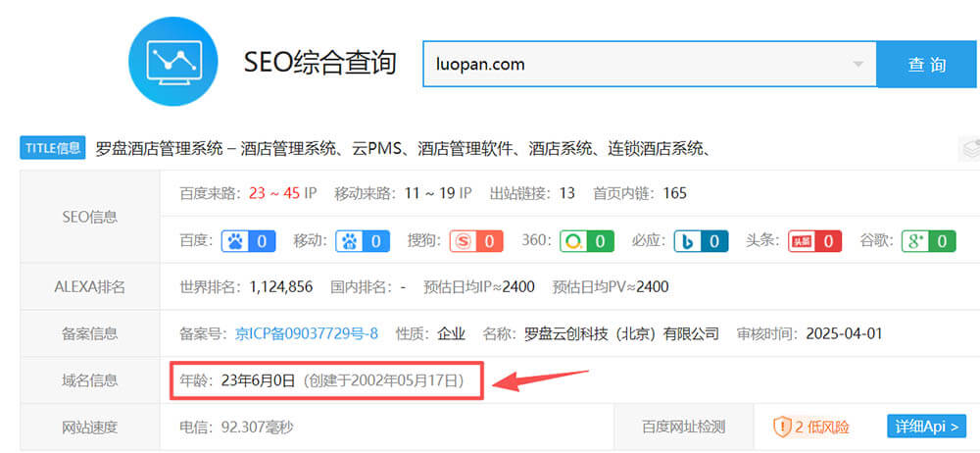Click the 360 search index badge

pos(587,241)
